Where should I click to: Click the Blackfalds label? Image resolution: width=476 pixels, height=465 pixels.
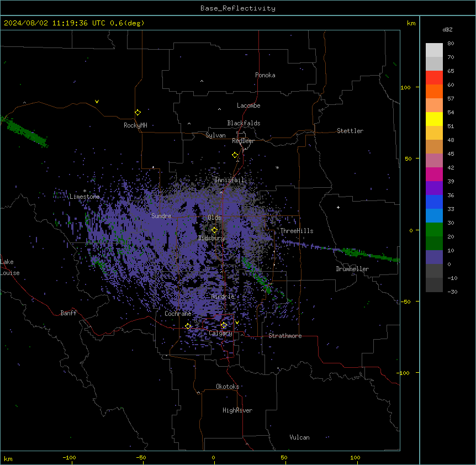(x=244, y=123)
